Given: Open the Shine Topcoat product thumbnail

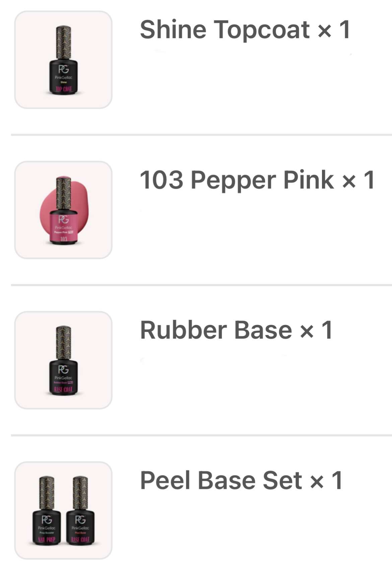Looking at the screenshot, I should click(x=63, y=60).
